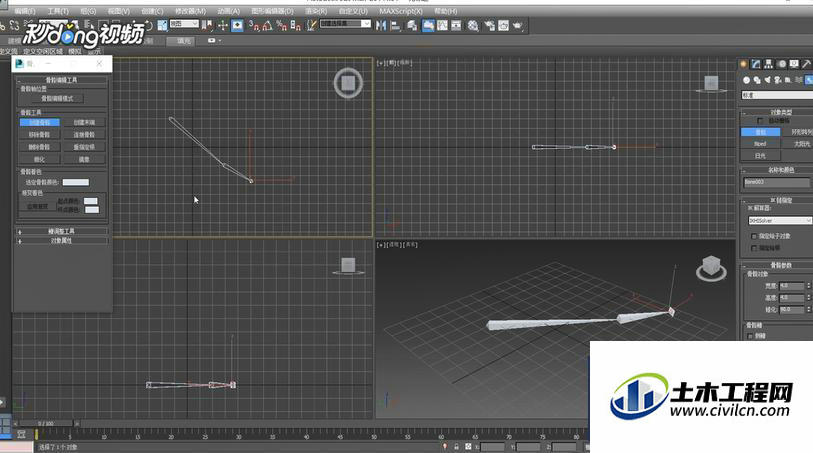
Task: Click the 连接骨骼 button
Action: tap(84, 134)
